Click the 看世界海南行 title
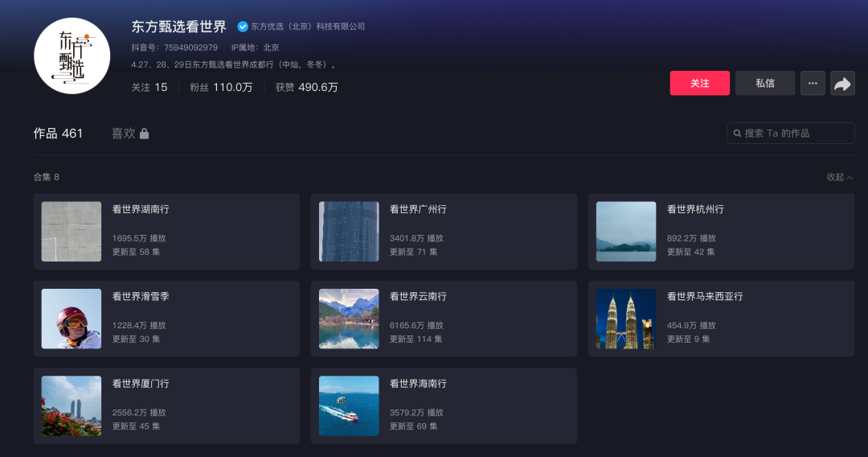Viewport: 868px width, 457px height. pos(418,383)
